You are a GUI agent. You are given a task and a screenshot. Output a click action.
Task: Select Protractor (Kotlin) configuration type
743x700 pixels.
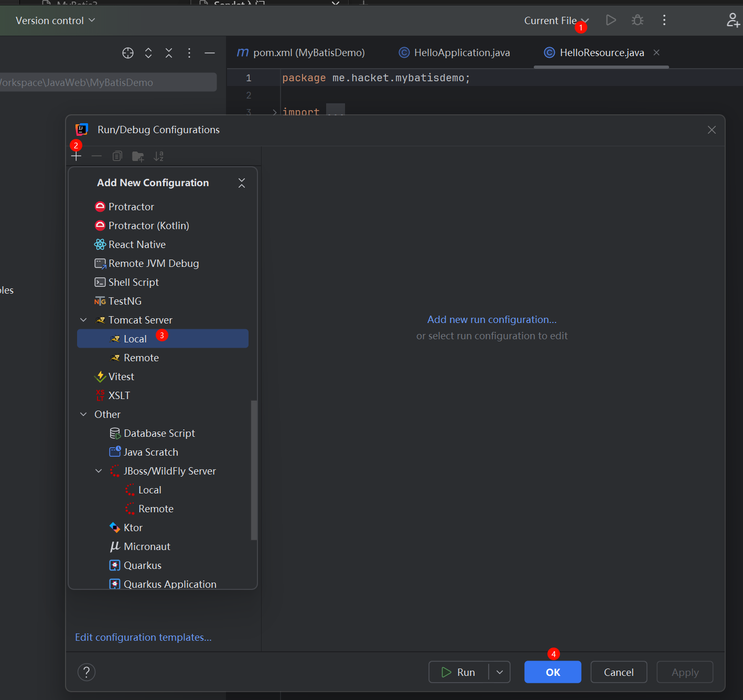click(x=163, y=225)
